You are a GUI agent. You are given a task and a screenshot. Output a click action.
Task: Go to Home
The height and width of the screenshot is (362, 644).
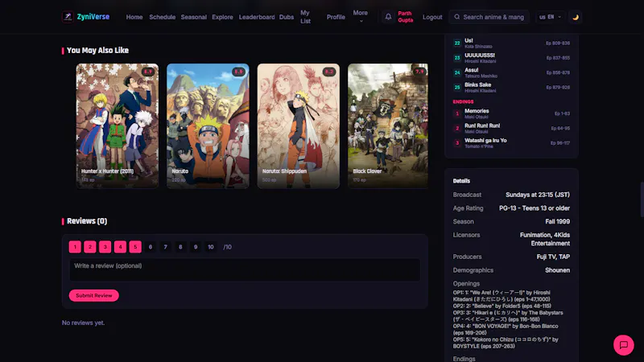pos(134,17)
